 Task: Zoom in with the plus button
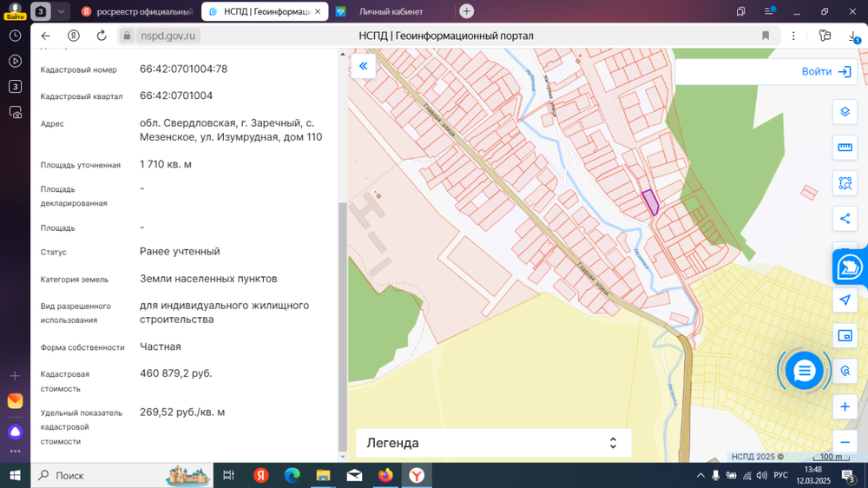(845, 407)
